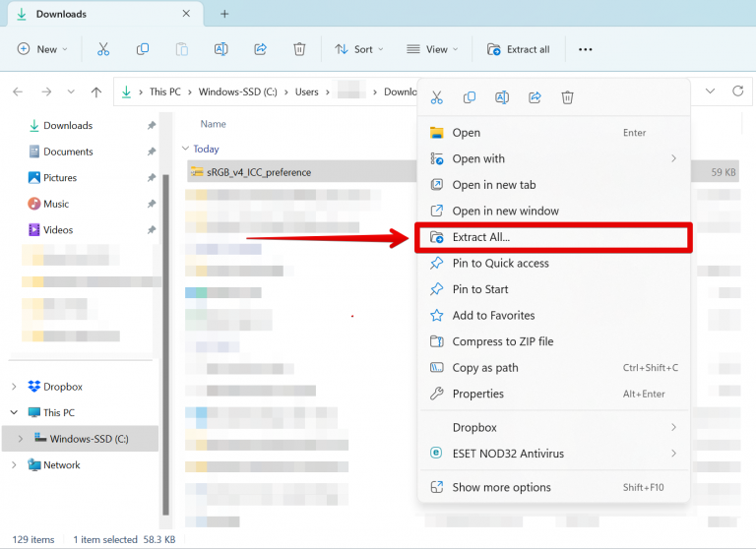Click the Delete trash icon in the toolbar

tap(300, 49)
